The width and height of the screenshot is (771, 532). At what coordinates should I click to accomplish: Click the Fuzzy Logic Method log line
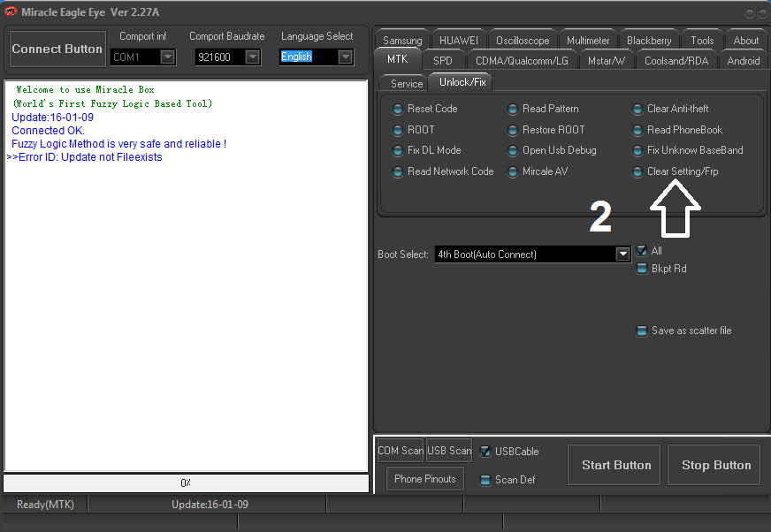click(x=119, y=144)
